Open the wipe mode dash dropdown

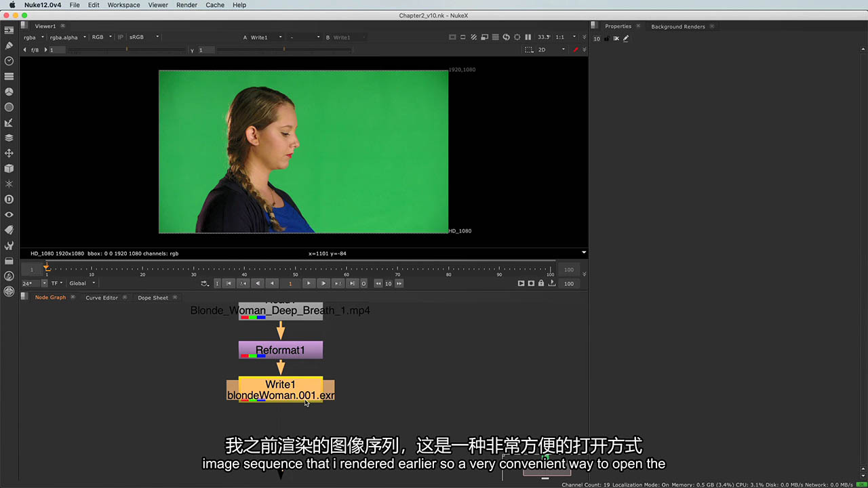coord(304,37)
